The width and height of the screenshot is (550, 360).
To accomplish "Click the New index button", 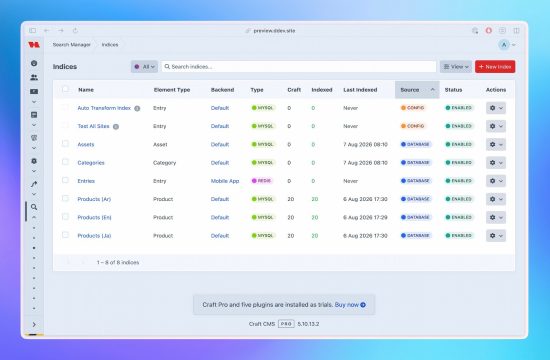I will tap(495, 67).
